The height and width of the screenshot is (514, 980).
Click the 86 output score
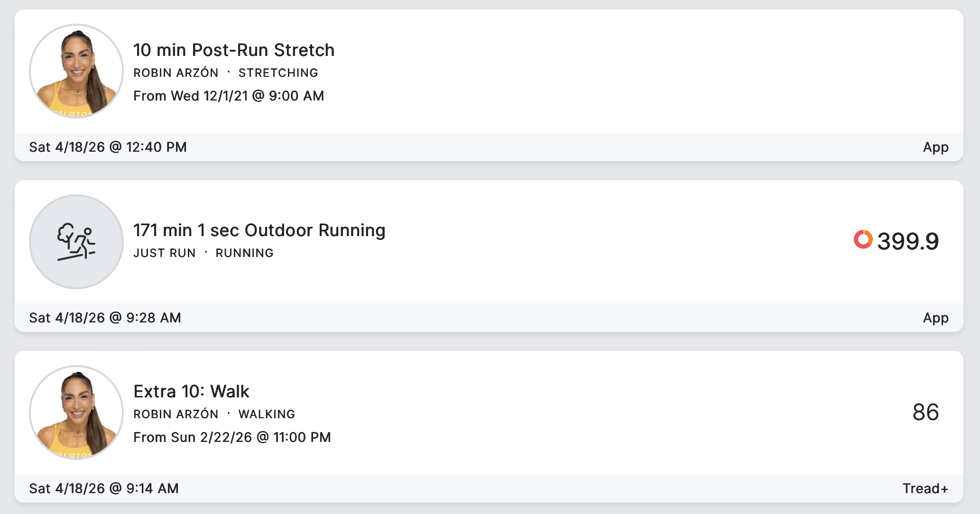[x=925, y=412]
